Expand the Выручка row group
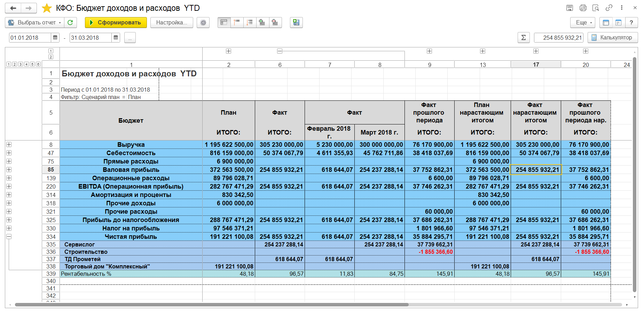This screenshot has height=312, width=644. click(9, 145)
